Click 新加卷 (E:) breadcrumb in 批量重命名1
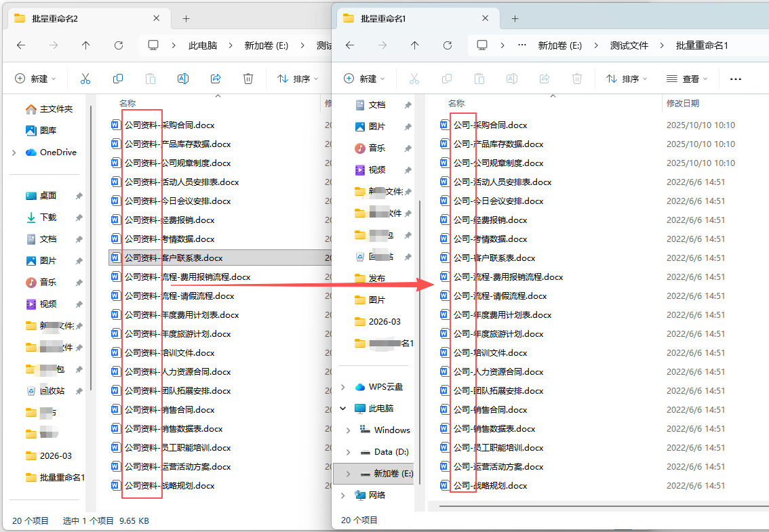Screen dimensions: 769x532 pos(559,45)
